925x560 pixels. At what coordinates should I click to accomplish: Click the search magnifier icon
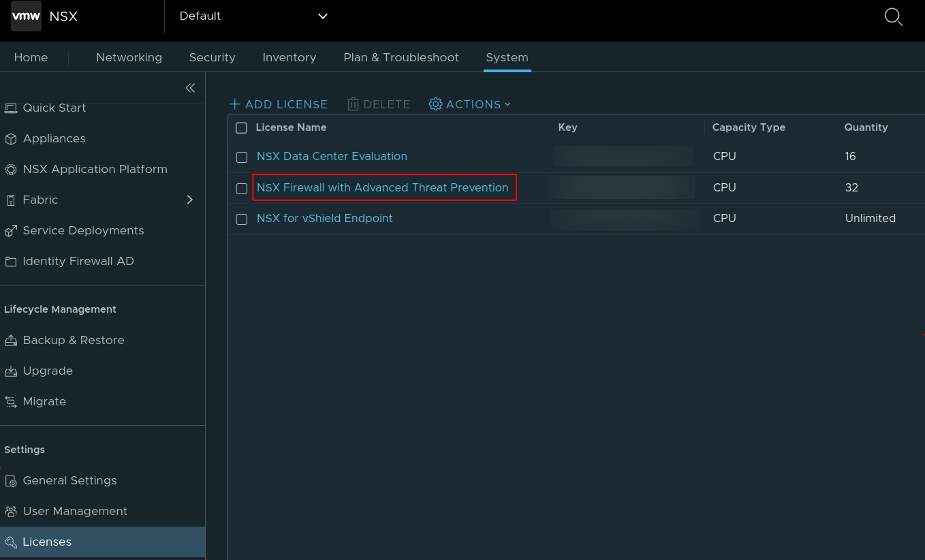[893, 16]
